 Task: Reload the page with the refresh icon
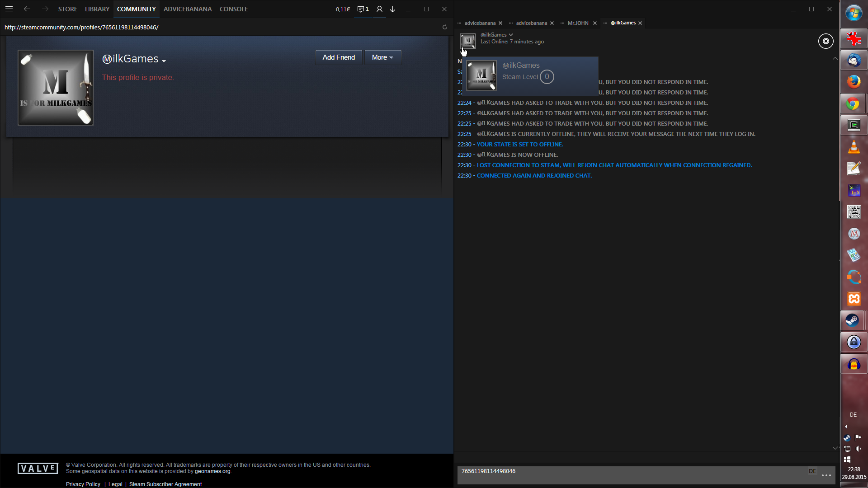(445, 27)
